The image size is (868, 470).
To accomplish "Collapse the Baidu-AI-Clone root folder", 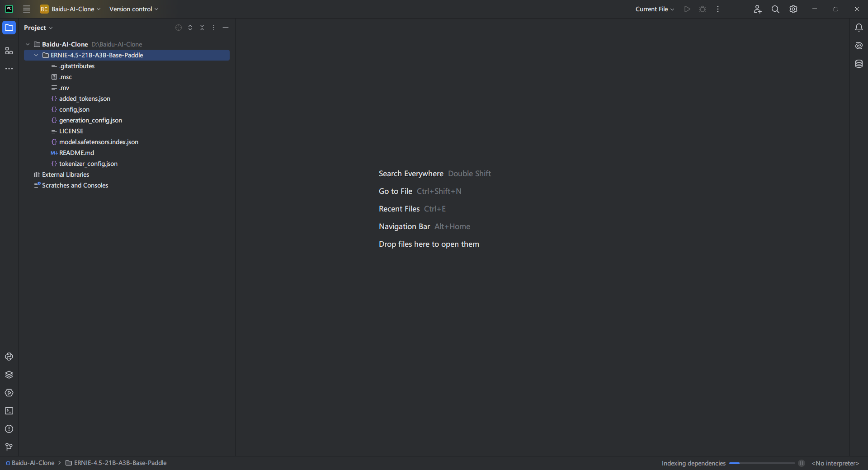I will click(x=28, y=44).
